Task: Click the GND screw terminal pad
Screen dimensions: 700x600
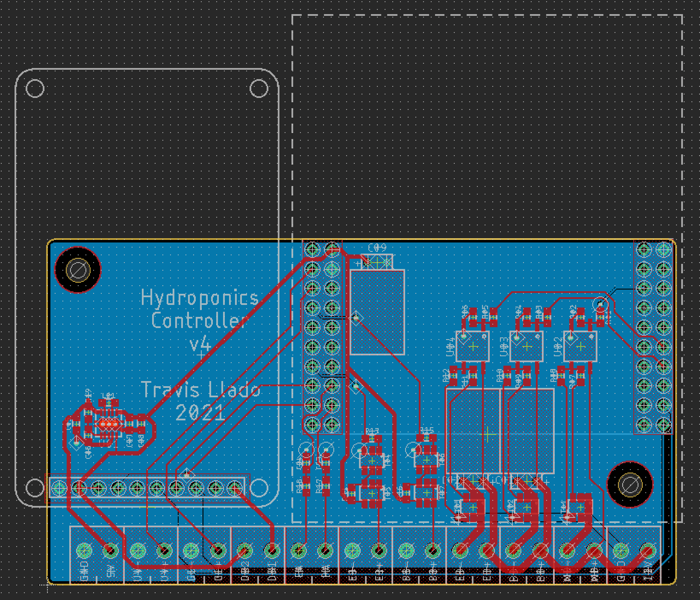Action: click(x=85, y=551)
